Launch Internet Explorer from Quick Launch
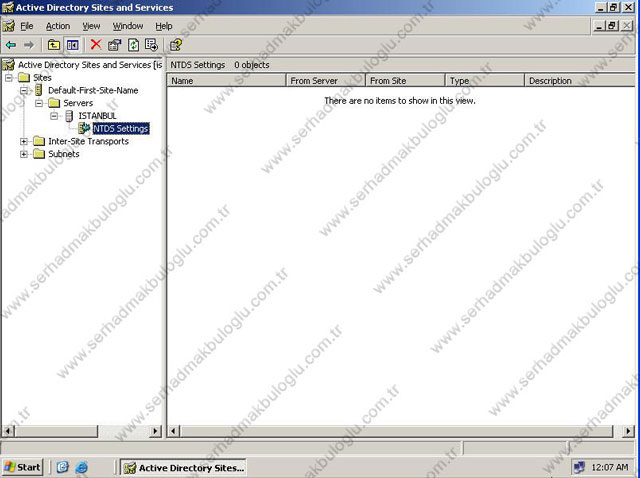Image resolution: width=640 pixels, height=478 pixels. pyautogui.click(x=82, y=467)
